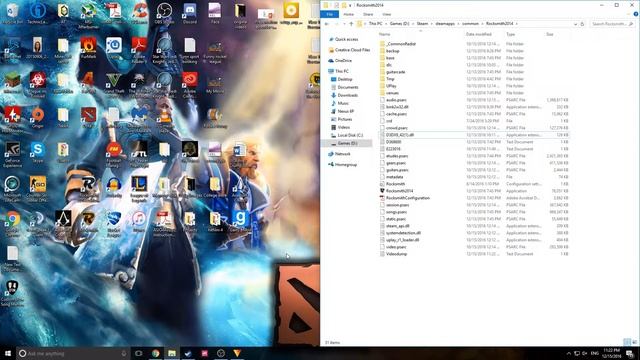Select the 'dlc' folder row
The width and height of the screenshot is (640, 360).
473,65
